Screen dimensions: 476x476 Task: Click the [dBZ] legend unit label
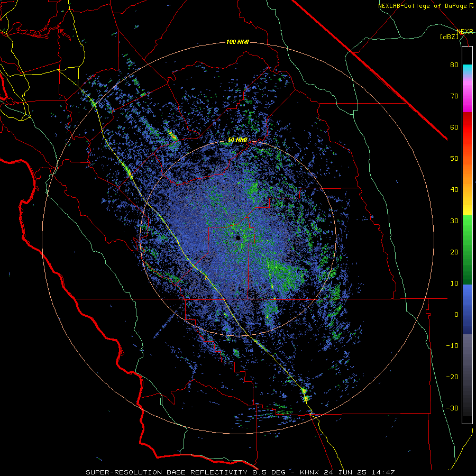point(449,36)
